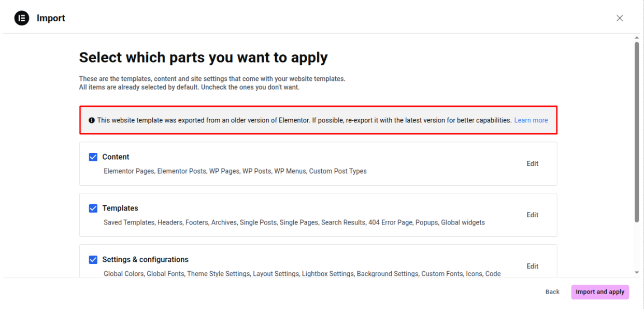
Task: Uncheck the Settings & configurations checkbox
Action: (x=93, y=260)
